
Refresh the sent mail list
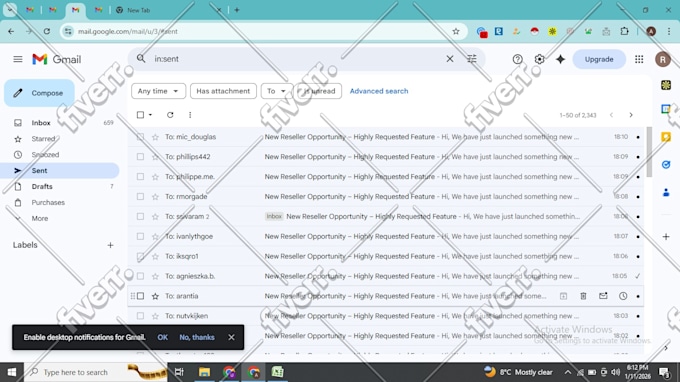click(x=170, y=115)
